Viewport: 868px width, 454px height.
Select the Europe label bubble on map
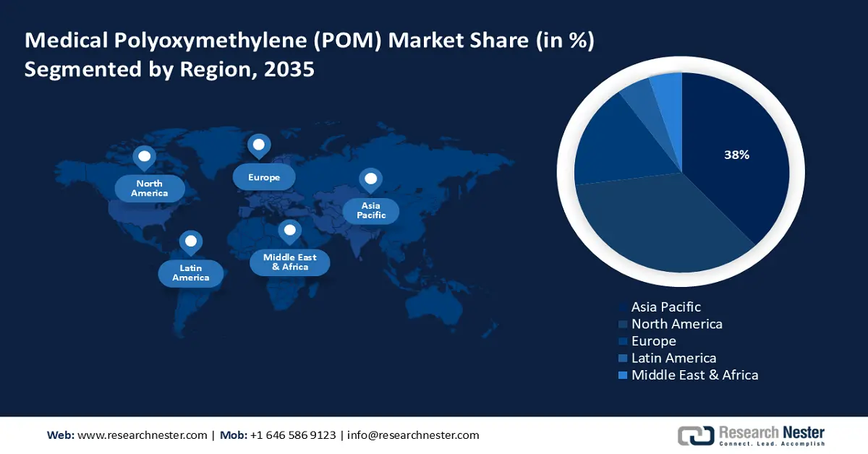(x=264, y=177)
